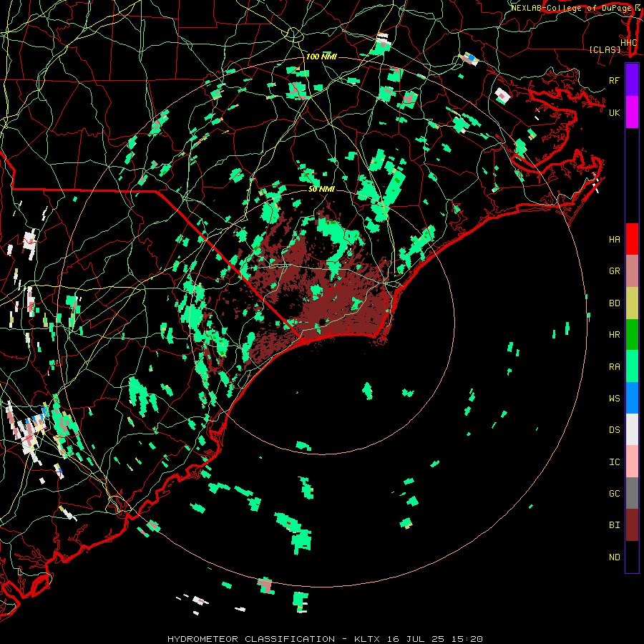
Task: Click the HHC product code label
Action: click(628, 43)
